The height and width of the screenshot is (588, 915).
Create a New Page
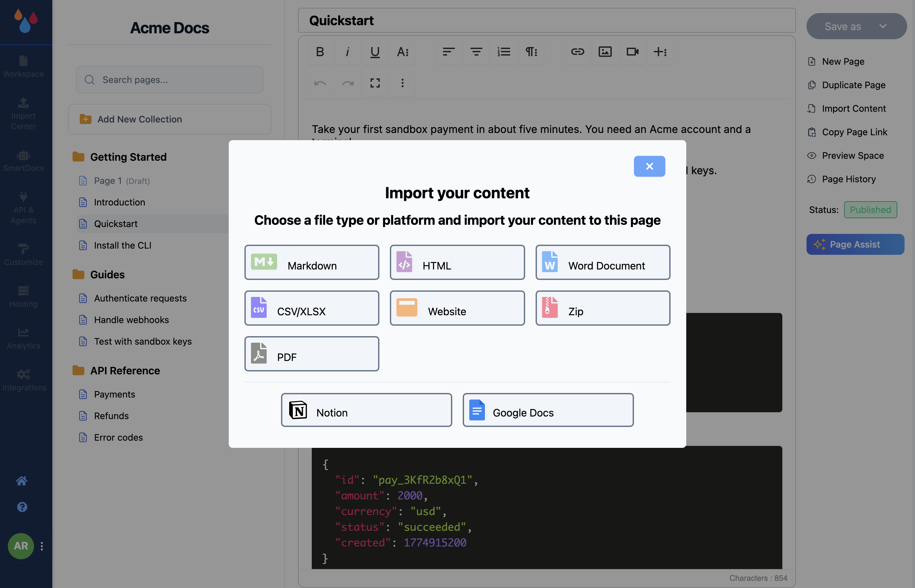click(x=836, y=61)
